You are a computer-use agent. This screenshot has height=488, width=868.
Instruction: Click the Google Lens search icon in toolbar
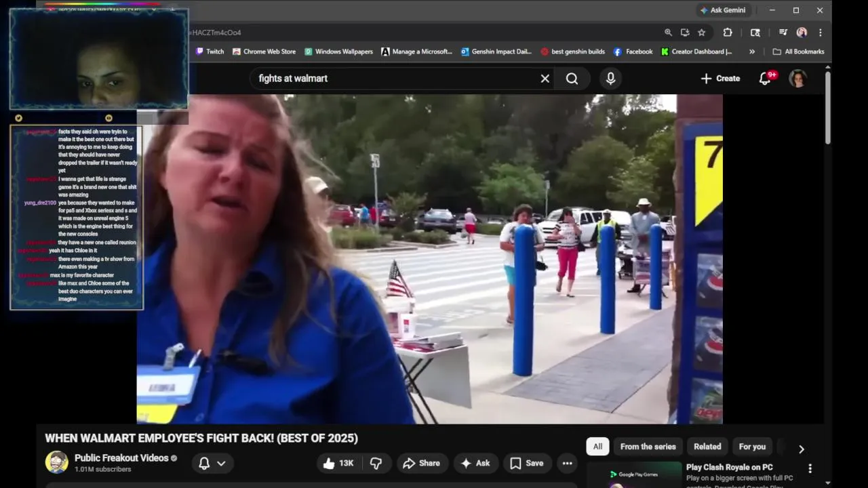pyautogui.click(x=755, y=33)
